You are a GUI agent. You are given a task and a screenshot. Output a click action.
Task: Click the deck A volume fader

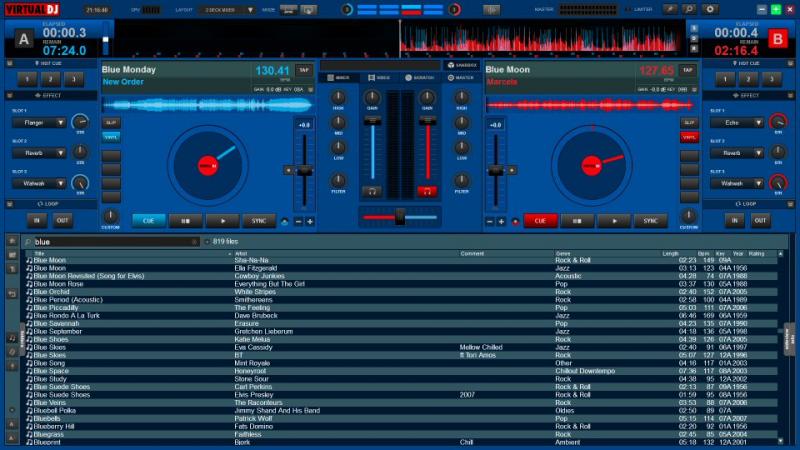(372, 120)
